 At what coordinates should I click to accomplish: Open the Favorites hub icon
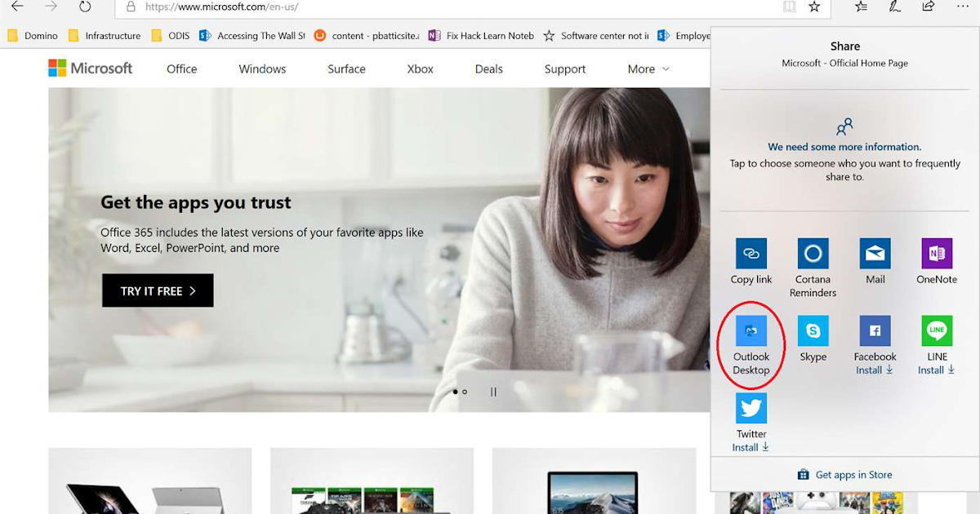point(861,7)
